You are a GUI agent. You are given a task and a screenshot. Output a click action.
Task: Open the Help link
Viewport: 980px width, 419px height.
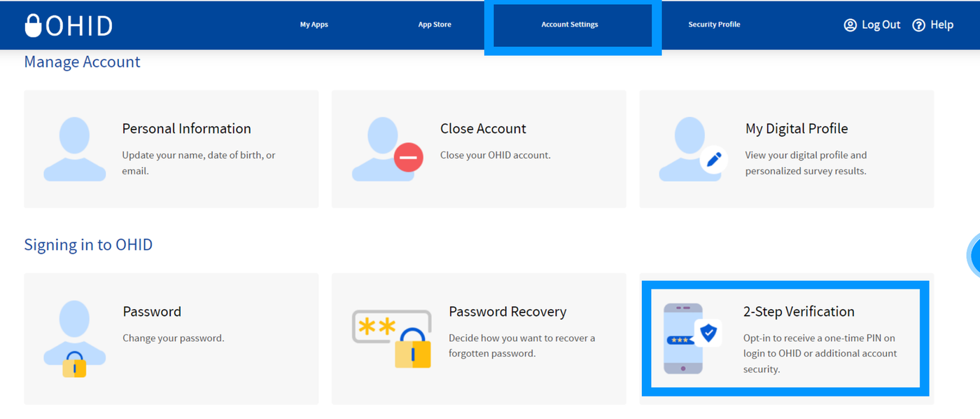[x=941, y=25]
